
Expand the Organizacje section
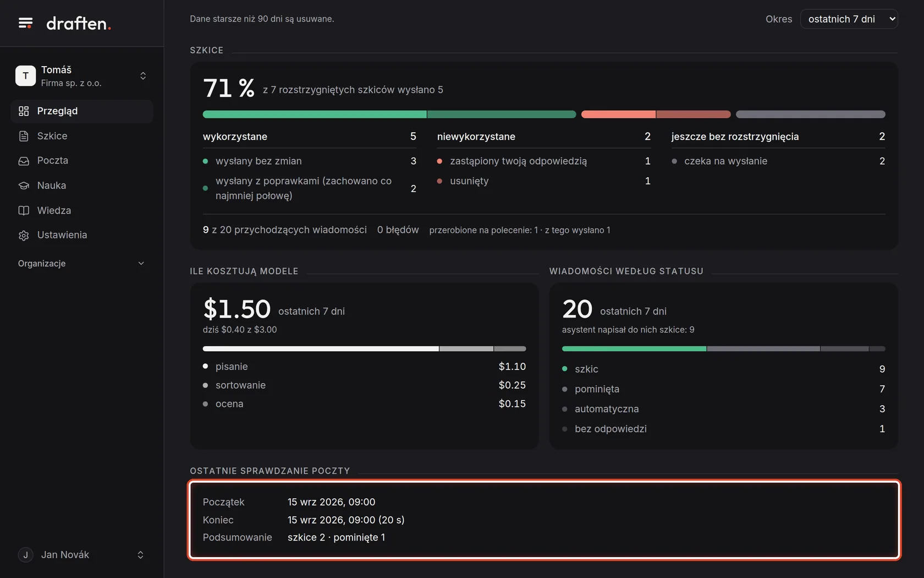coord(81,264)
